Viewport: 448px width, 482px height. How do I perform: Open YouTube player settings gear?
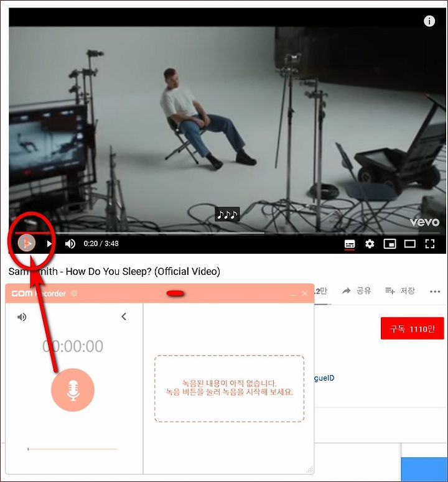(x=370, y=244)
